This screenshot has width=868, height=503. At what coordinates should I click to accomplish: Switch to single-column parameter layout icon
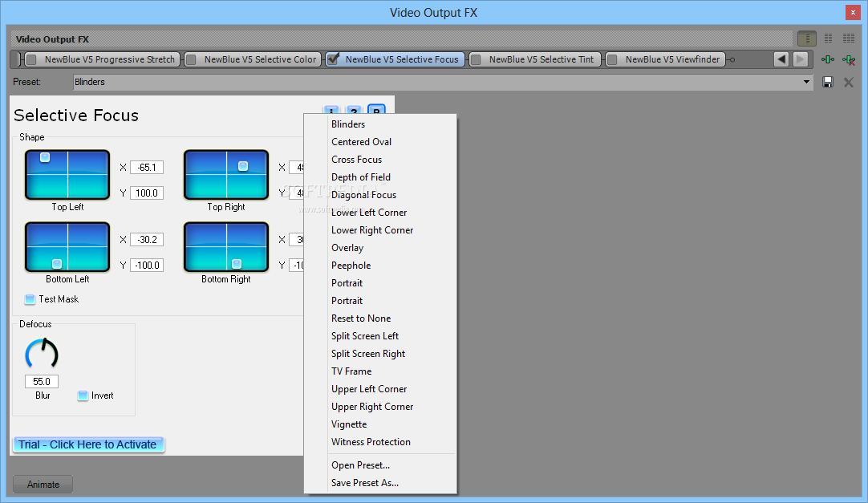pos(807,39)
